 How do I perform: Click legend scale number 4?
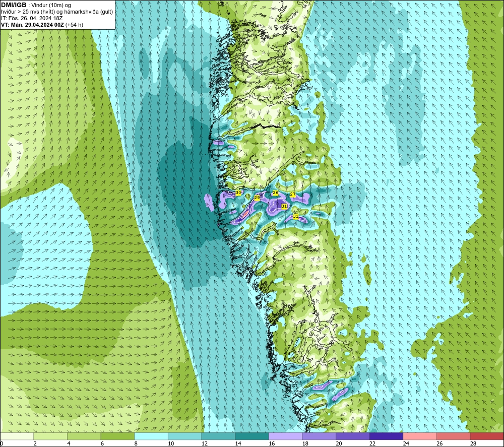[x=69, y=443]
